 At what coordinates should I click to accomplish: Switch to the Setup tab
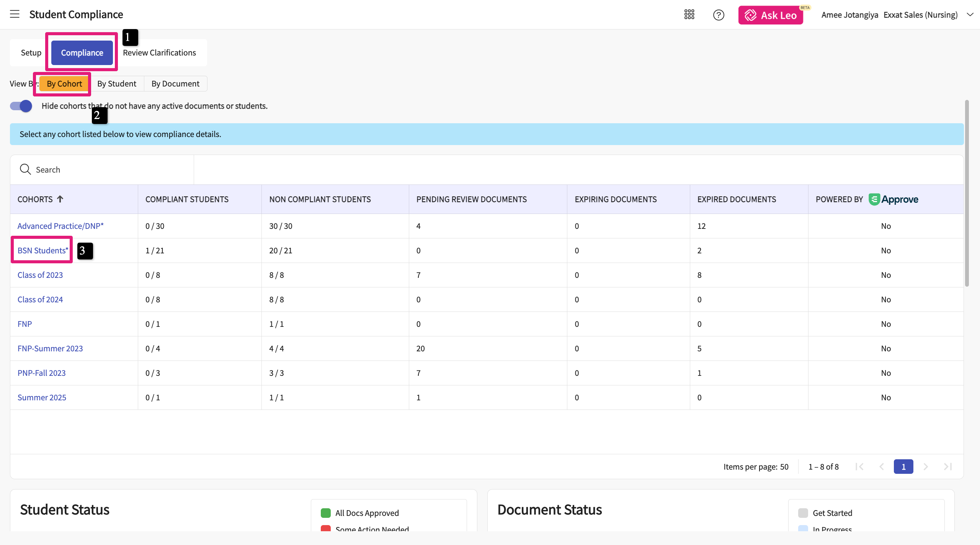click(x=31, y=52)
